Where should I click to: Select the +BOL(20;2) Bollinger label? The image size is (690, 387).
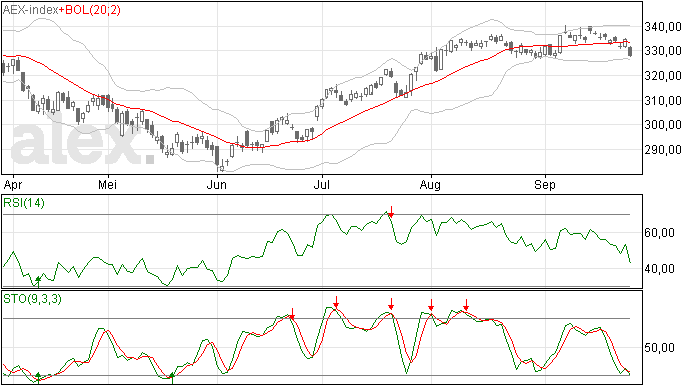point(90,10)
